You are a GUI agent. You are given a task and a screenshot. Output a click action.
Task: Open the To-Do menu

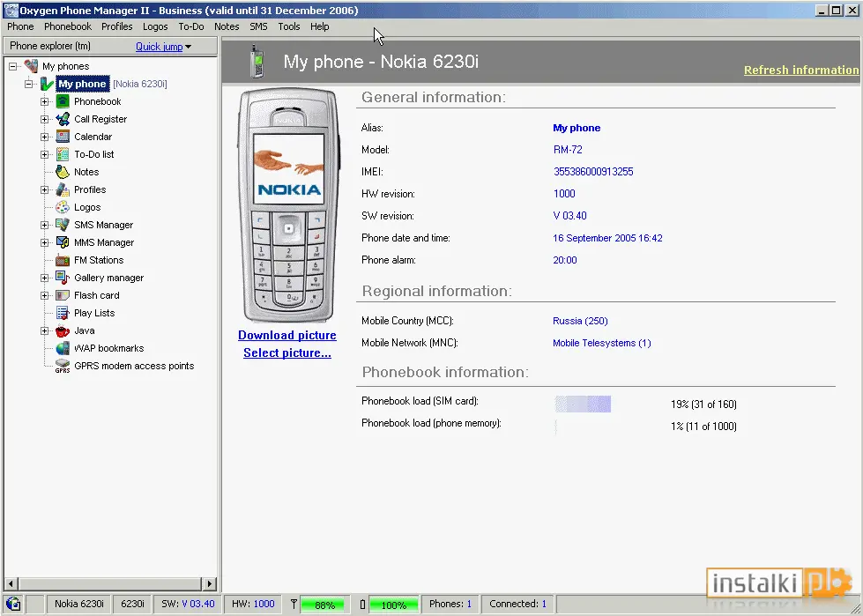click(x=191, y=26)
